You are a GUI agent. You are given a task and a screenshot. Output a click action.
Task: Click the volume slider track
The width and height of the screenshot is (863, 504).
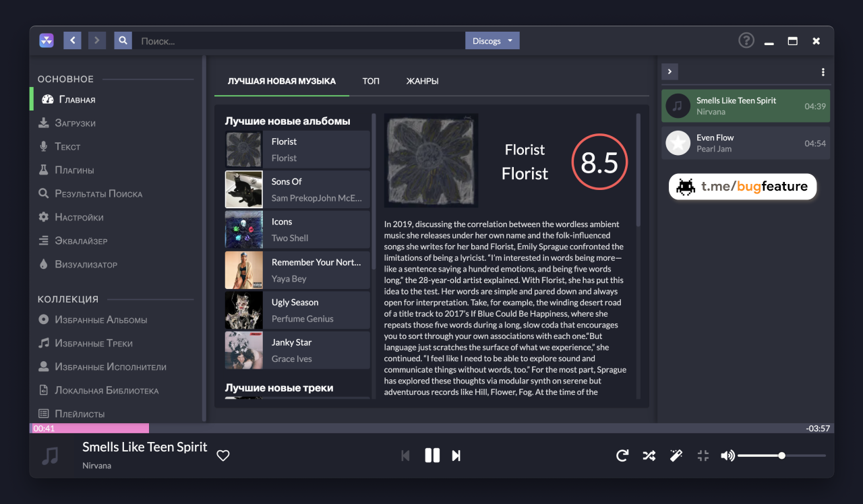click(781, 455)
